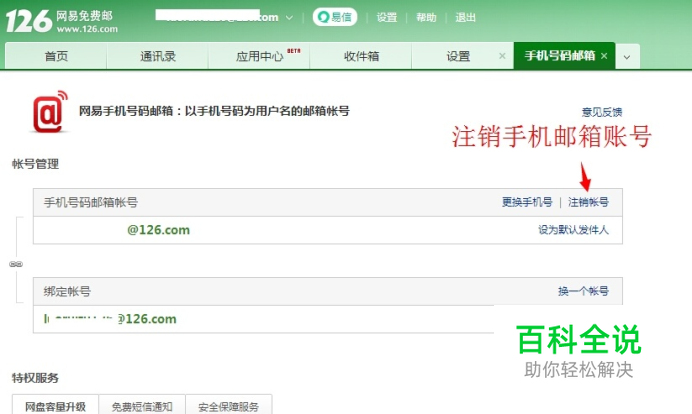This screenshot has height=414, width=692.
Task: Click the 绑定帐号 row header
Action: (x=328, y=291)
